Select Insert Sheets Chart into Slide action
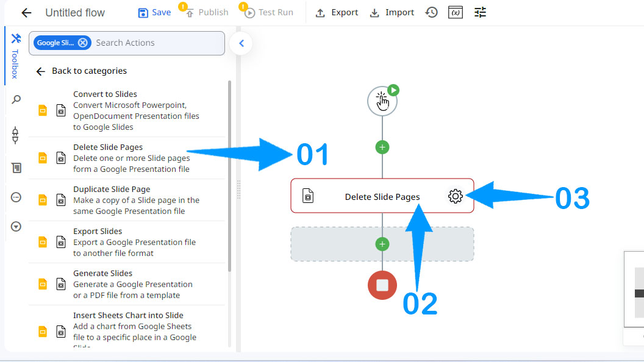644x362 pixels. (x=126, y=327)
